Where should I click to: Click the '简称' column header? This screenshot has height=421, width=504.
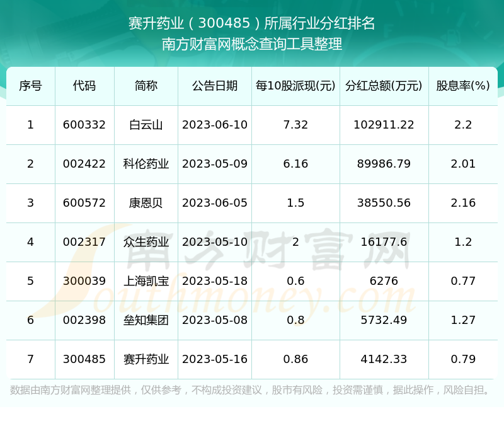[146, 86]
